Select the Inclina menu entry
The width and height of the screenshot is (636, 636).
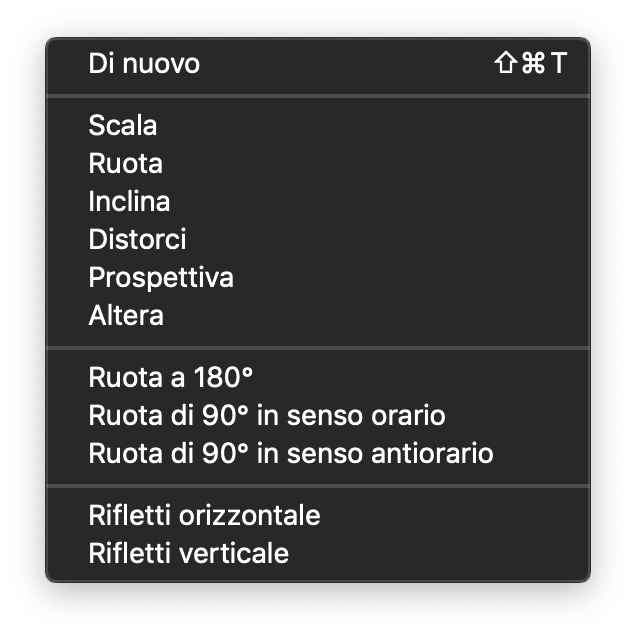(129, 202)
